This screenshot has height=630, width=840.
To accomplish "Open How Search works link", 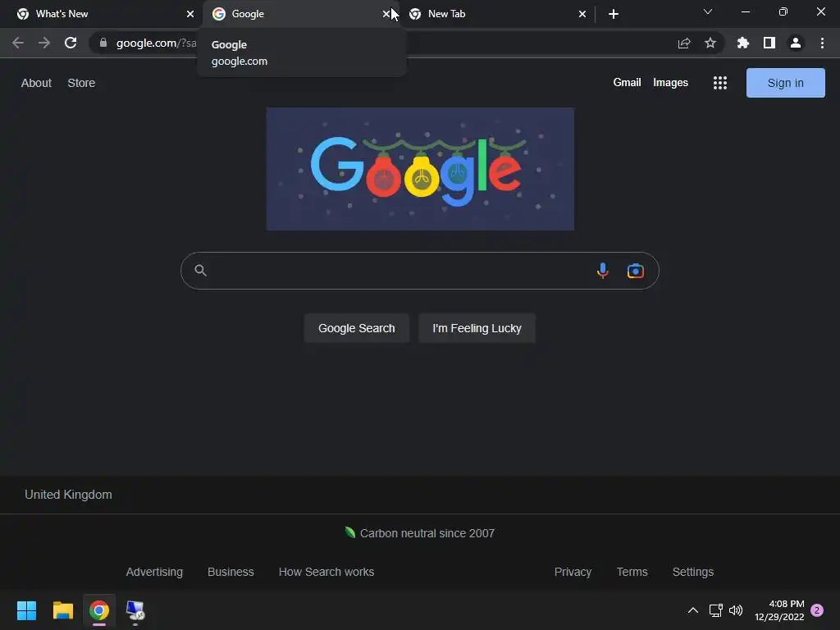I will (326, 572).
